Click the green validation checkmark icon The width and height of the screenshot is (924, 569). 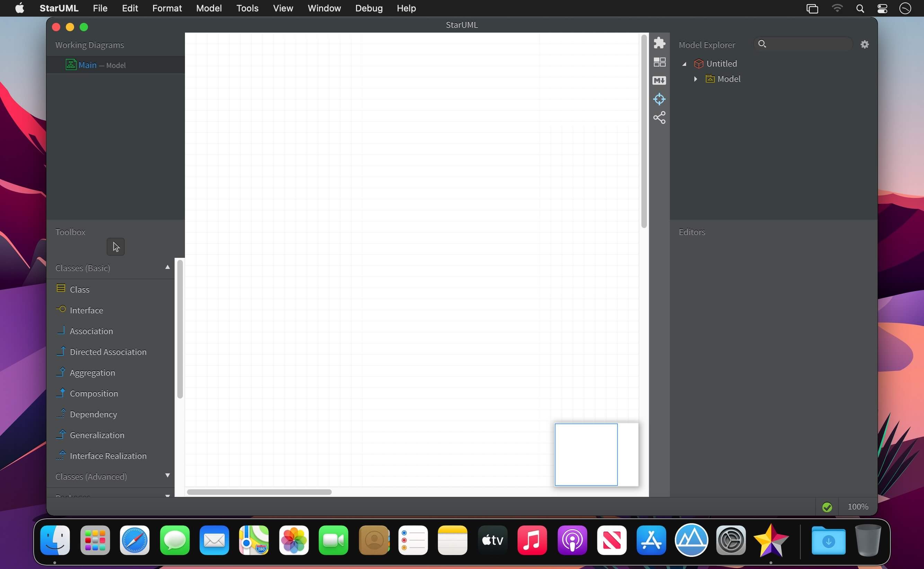tap(827, 507)
